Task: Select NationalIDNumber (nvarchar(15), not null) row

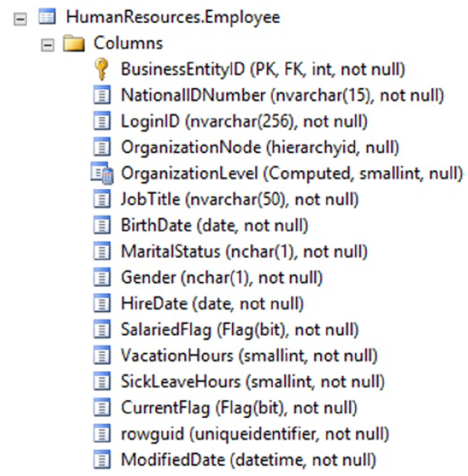Action: point(282,96)
